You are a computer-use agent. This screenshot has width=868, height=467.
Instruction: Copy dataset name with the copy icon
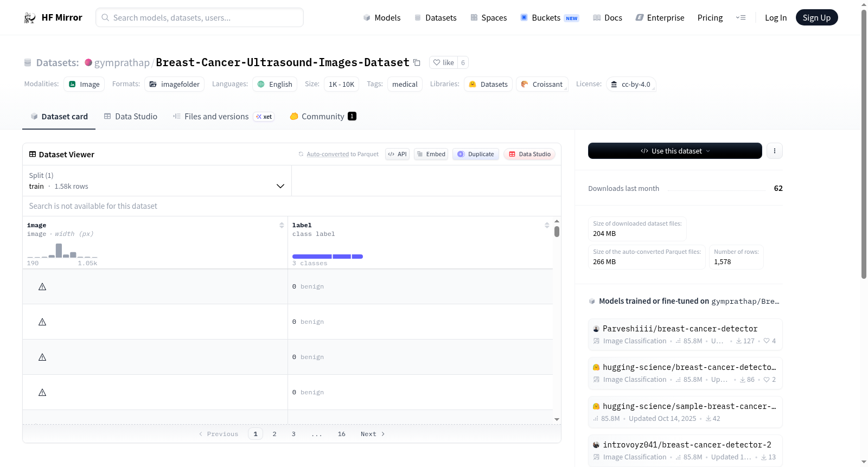click(x=417, y=62)
